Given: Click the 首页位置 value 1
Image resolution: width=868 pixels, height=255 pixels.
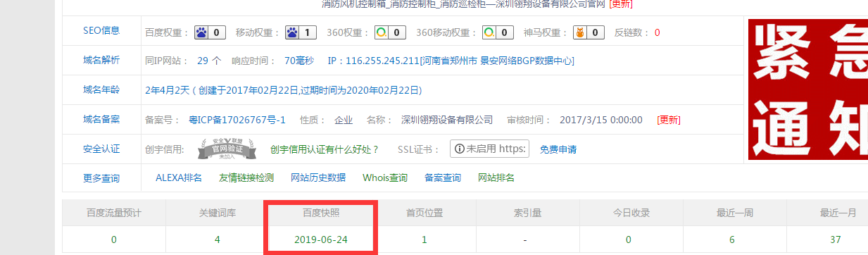Looking at the screenshot, I should (424, 240).
